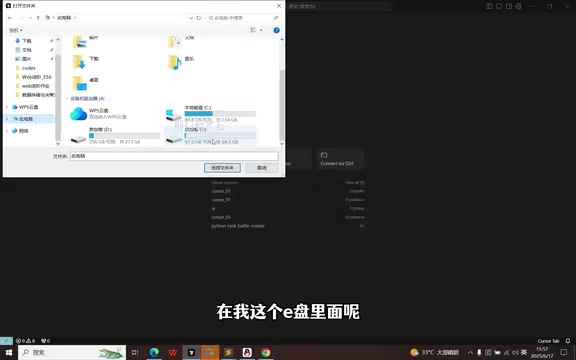Open the Windows action center
This screenshot has width=576, height=360.
tap(564, 352)
